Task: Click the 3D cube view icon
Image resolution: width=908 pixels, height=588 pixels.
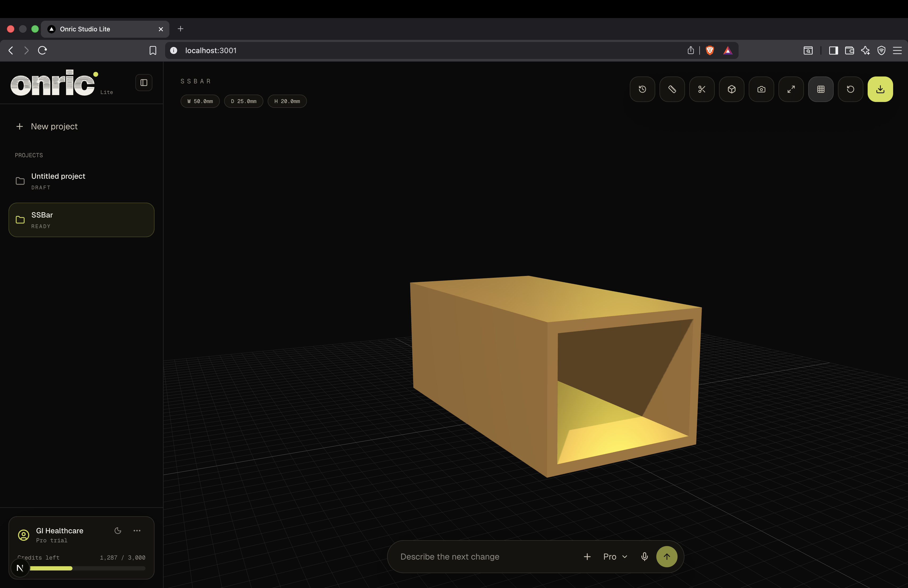Action: [731, 89]
